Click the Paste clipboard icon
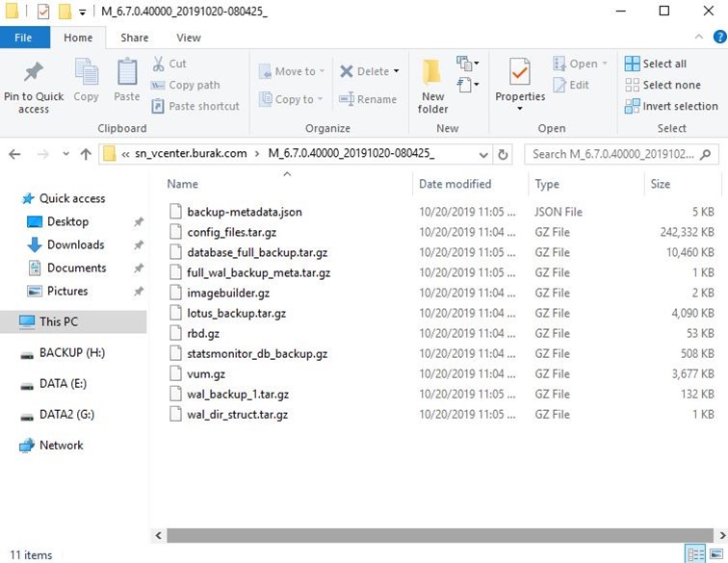 point(127,72)
